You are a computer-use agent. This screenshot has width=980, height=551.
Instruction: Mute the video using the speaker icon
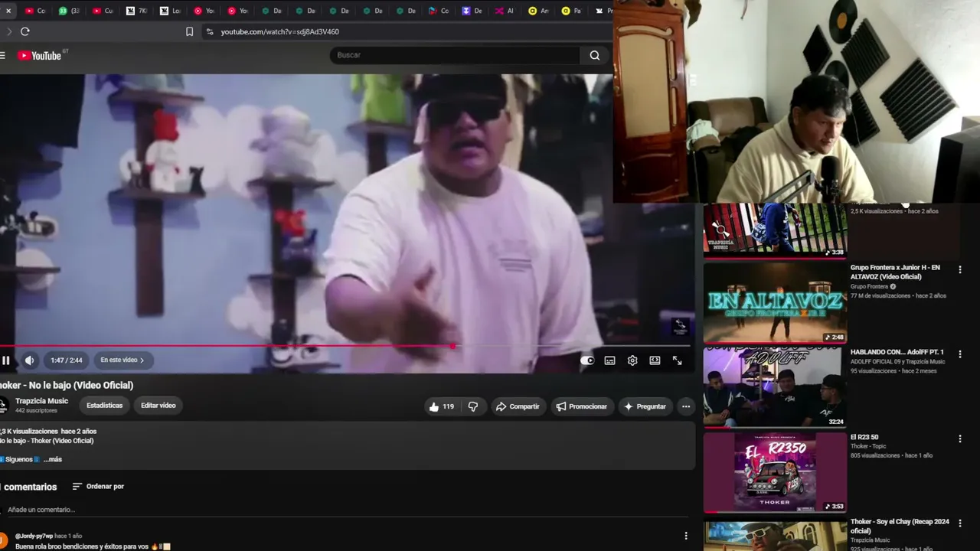tap(29, 360)
